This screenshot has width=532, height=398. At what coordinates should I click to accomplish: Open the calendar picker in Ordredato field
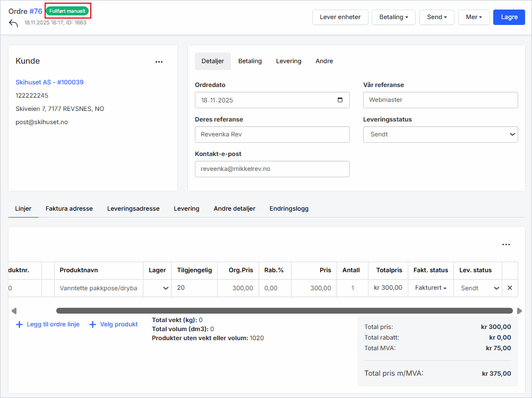tap(340, 100)
